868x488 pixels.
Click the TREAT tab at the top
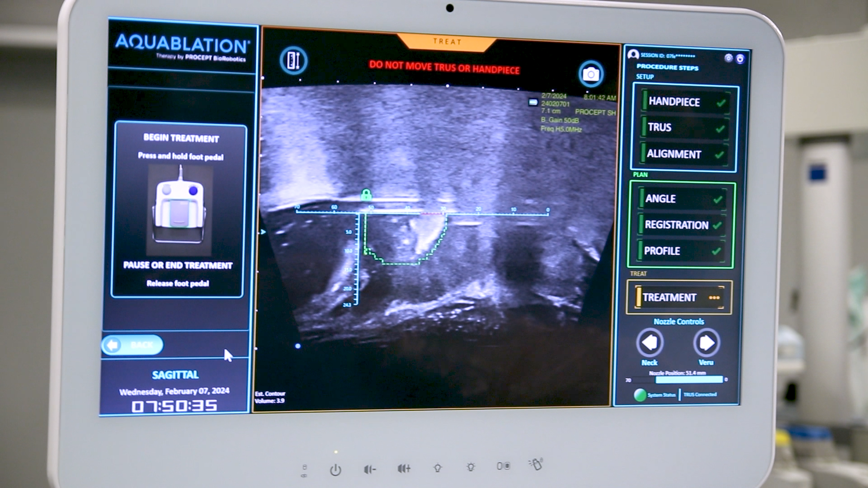(447, 42)
